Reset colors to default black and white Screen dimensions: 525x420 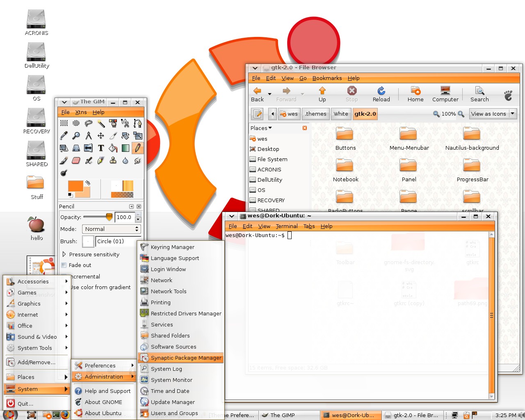coord(71,195)
